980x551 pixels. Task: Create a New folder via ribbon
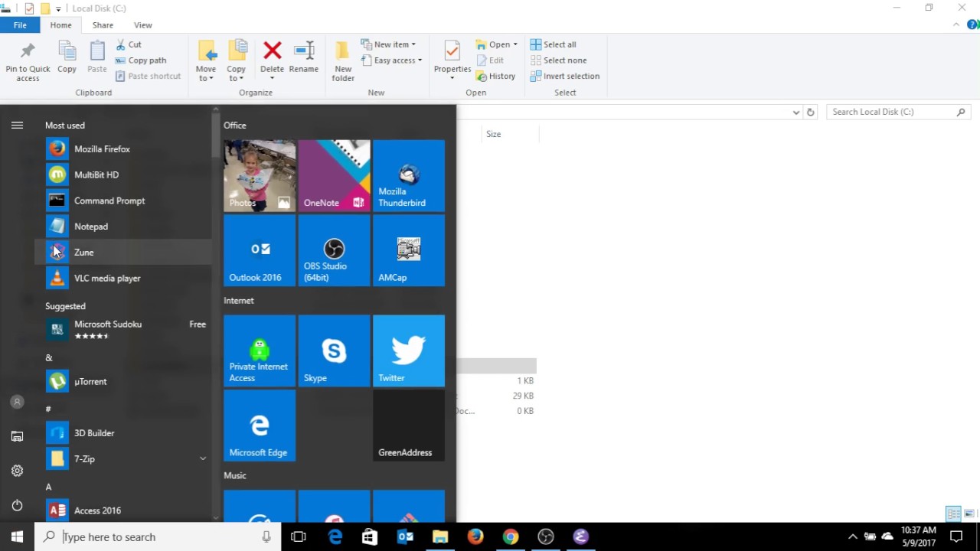pos(343,61)
